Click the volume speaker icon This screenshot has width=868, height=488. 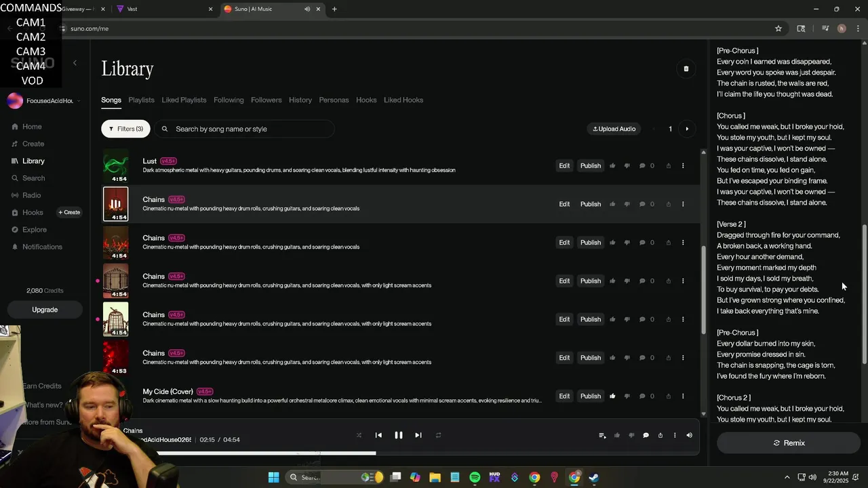pyautogui.click(x=689, y=435)
